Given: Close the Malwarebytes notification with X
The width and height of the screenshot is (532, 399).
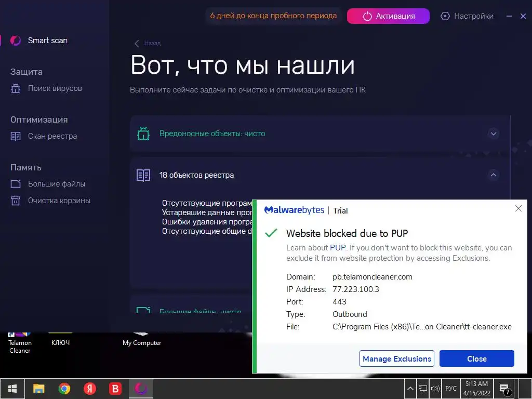Looking at the screenshot, I should [x=518, y=208].
